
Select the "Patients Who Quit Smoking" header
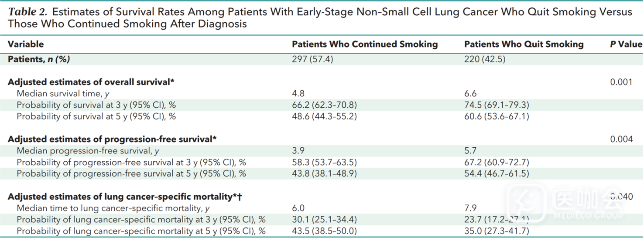(x=524, y=44)
